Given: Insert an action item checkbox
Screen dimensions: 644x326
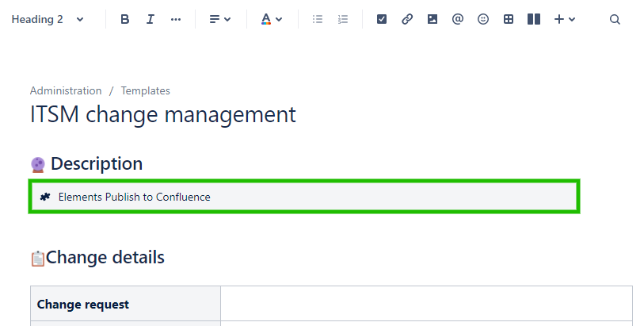Looking at the screenshot, I should [x=382, y=19].
